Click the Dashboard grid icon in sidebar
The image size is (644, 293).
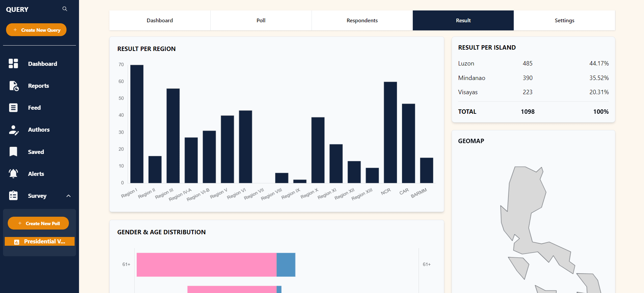coord(14,63)
